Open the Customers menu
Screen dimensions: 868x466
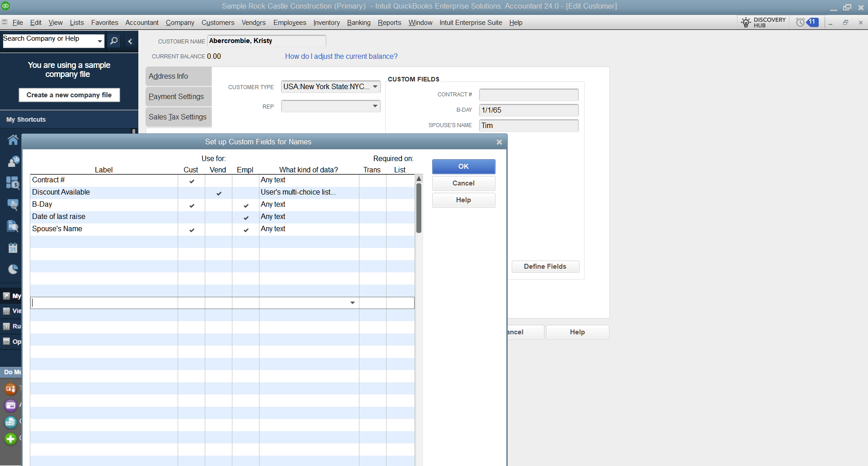click(x=218, y=23)
